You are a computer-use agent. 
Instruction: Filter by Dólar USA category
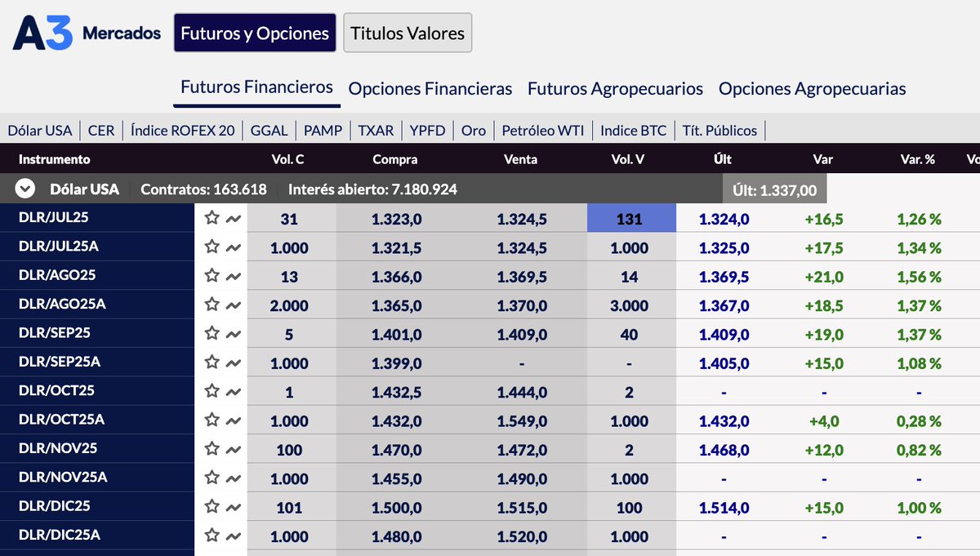(40, 130)
